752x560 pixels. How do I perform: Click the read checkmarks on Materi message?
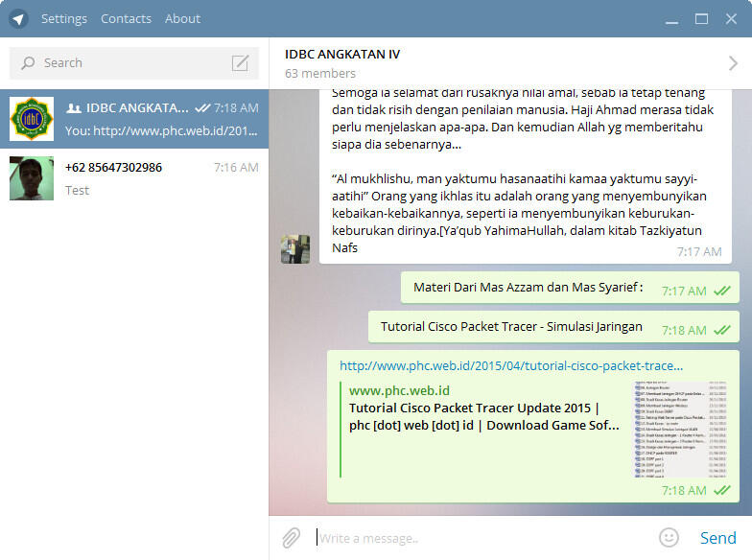pos(721,292)
